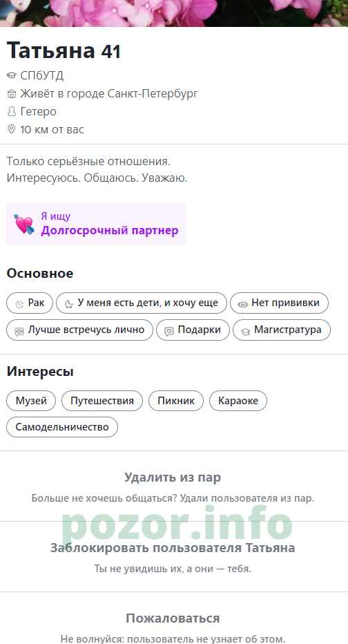Click Пожаловаться to report user
The width and height of the screenshot is (348, 644).
[173, 618]
